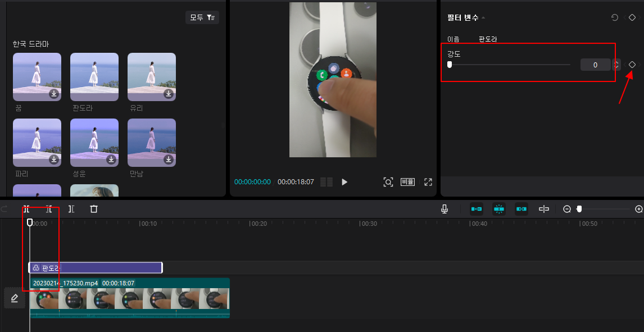This screenshot has width=644, height=332.
Task: Click the 판도라 name value in filter panel
Action: tap(488, 39)
